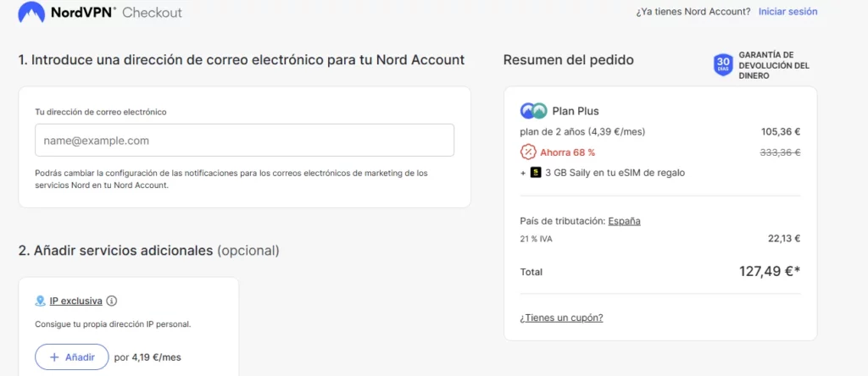This screenshot has height=376, width=868.
Task: Click the step 1 email heading
Action: [242, 60]
